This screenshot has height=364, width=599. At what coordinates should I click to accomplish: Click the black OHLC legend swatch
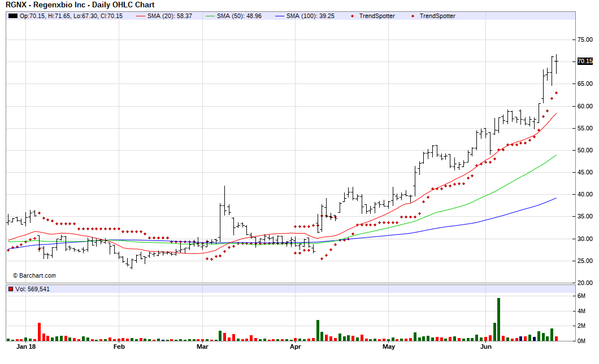tap(13, 16)
